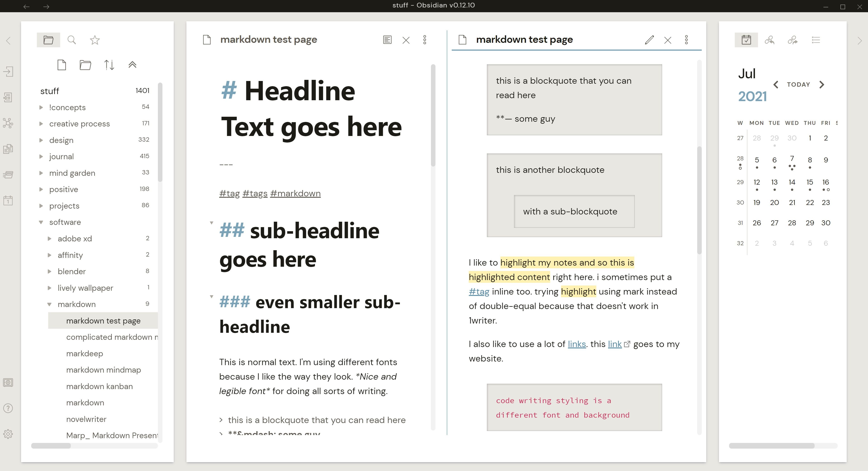The height and width of the screenshot is (471, 868).
Task: Open the graph view from the left ribbon
Action: pyautogui.click(x=8, y=123)
